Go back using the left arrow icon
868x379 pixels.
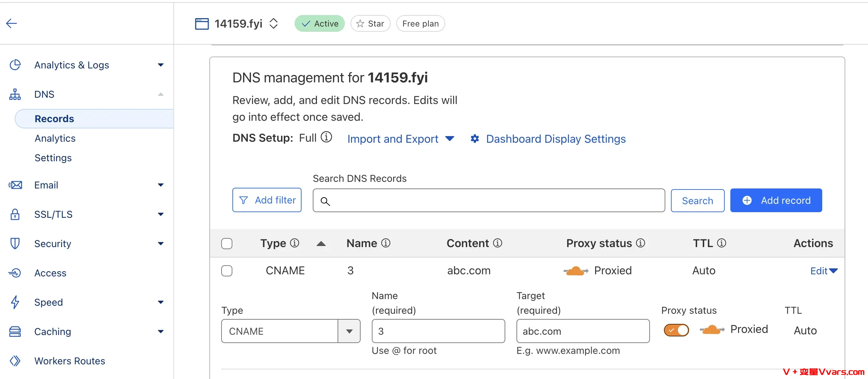pos(12,23)
